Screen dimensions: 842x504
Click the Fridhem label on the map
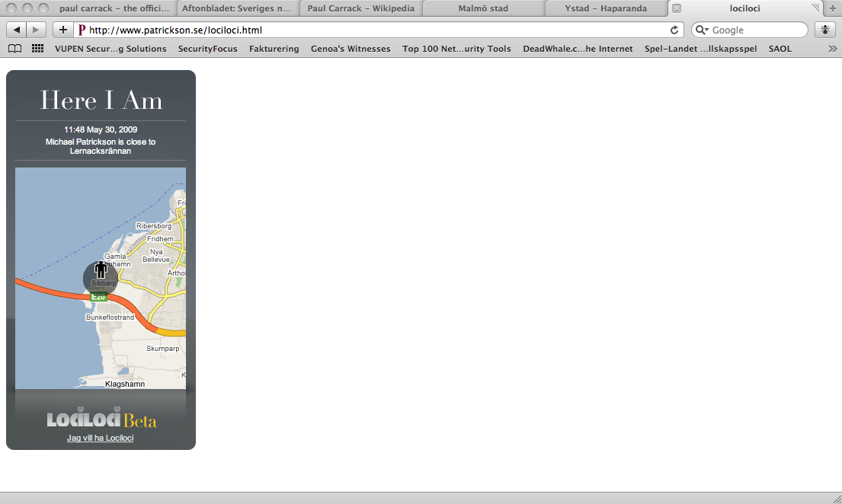tap(160, 239)
